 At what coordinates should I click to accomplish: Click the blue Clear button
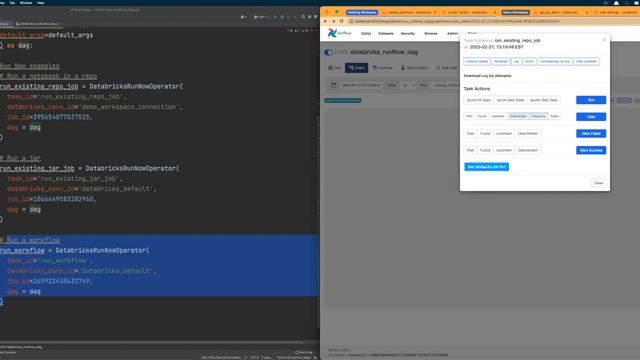(591, 117)
